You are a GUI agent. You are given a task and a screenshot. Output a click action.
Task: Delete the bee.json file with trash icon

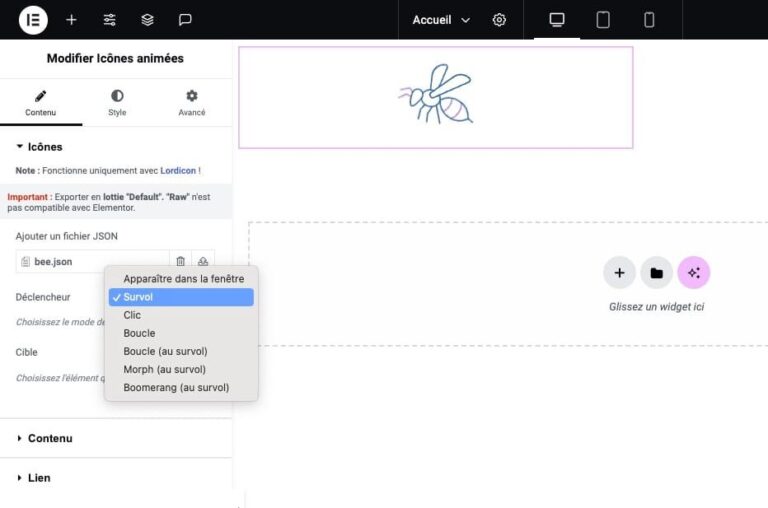[181, 262]
